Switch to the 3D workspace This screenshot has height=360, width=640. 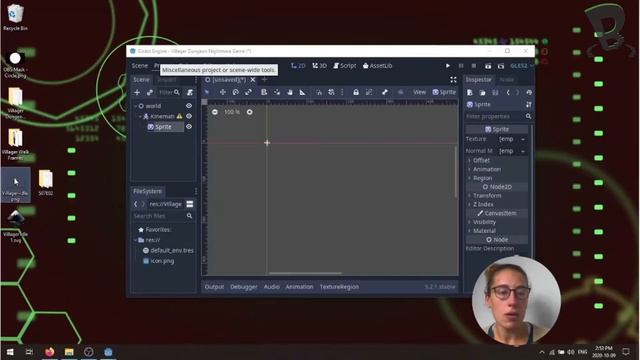(319, 66)
